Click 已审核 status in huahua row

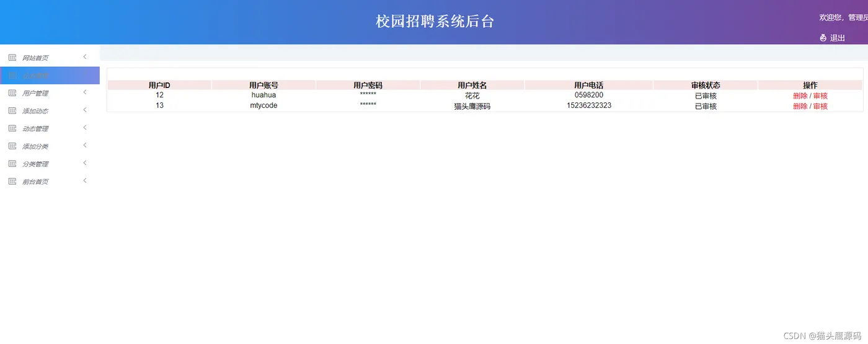pyautogui.click(x=706, y=96)
